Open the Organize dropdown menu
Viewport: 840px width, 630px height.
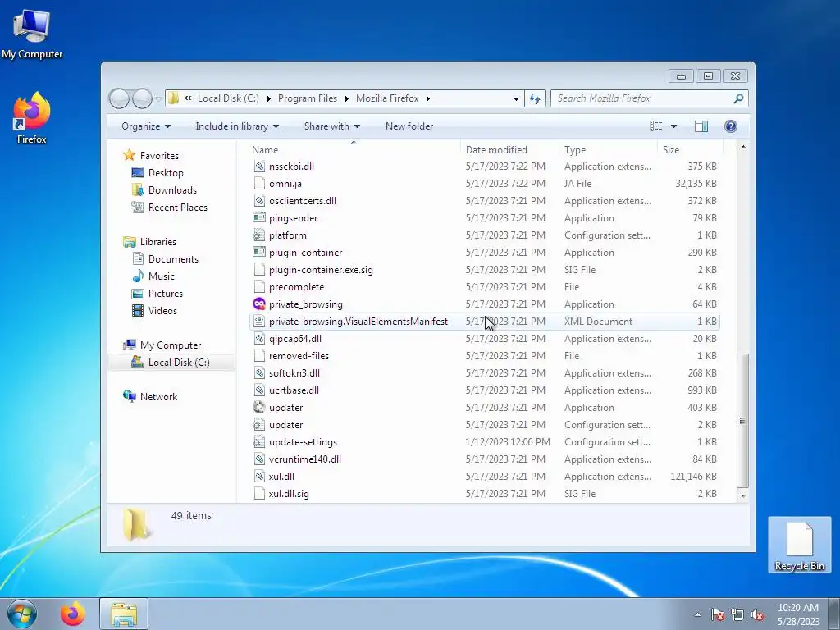click(x=146, y=126)
